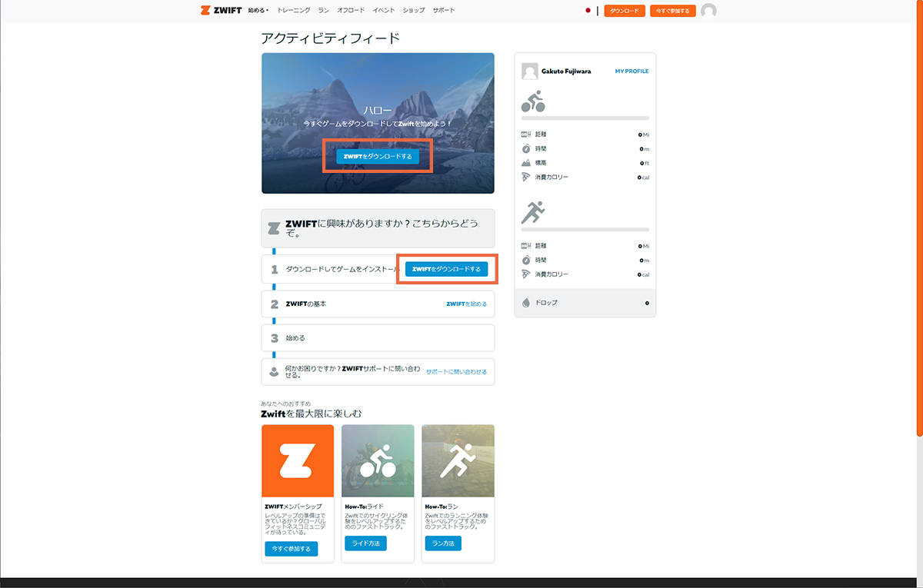This screenshot has height=588, width=923.
Task: Click the cycling 消費カロリー pizza icon
Action: 526,178
